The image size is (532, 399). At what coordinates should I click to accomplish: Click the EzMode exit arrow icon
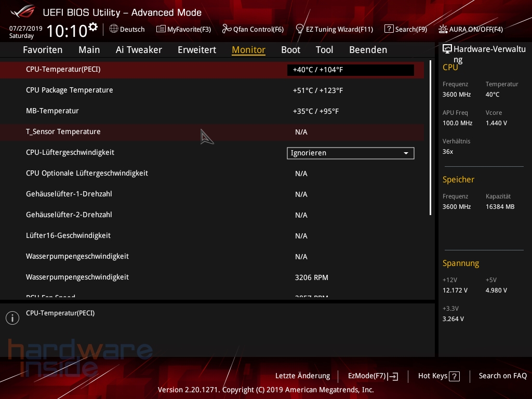coord(393,376)
